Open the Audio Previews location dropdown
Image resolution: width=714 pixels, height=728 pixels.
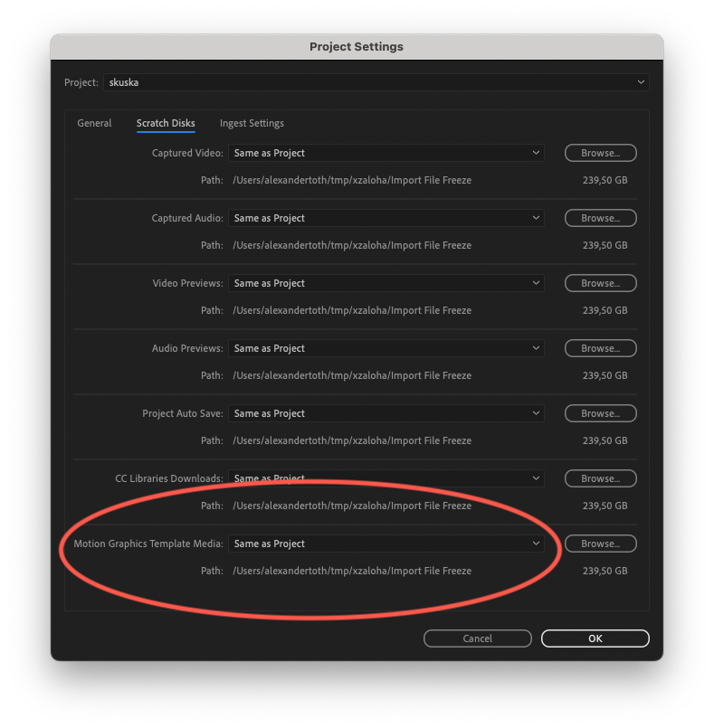[x=386, y=348]
